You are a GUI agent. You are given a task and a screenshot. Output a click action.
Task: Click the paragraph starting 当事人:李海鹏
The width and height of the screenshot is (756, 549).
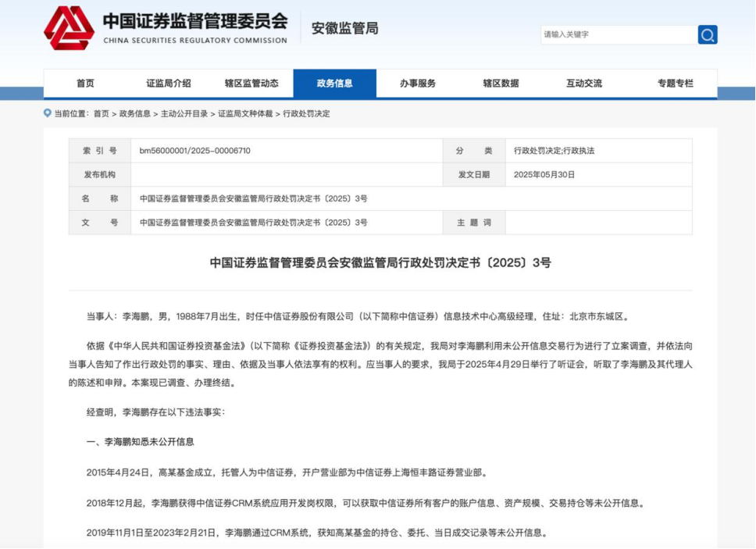click(x=357, y=317)
